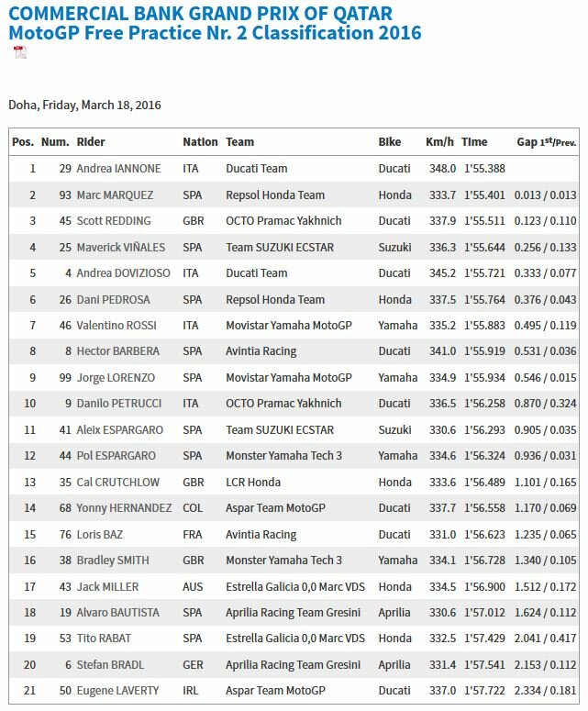Click the Repsol Honda Team entry for Pedrosa
588x711 pixels.
275,300
